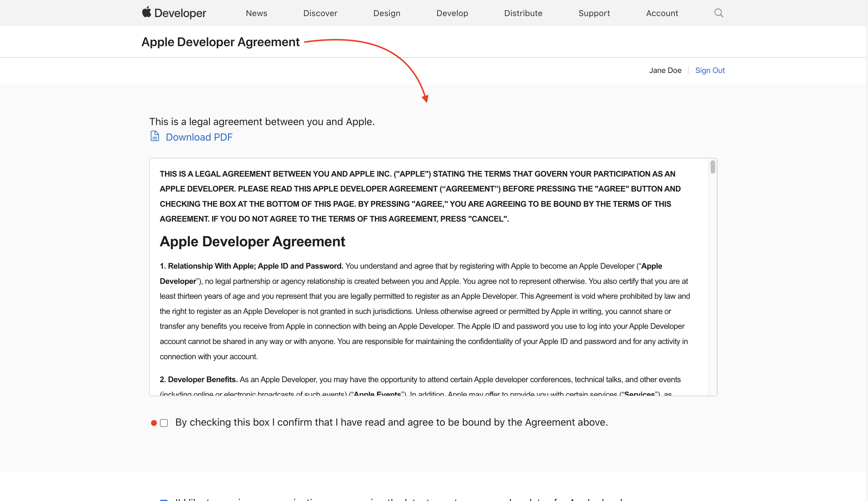Click the Apple Developer logo
Image resolution: width=868 pixels, height=501 pixels.
173,13
